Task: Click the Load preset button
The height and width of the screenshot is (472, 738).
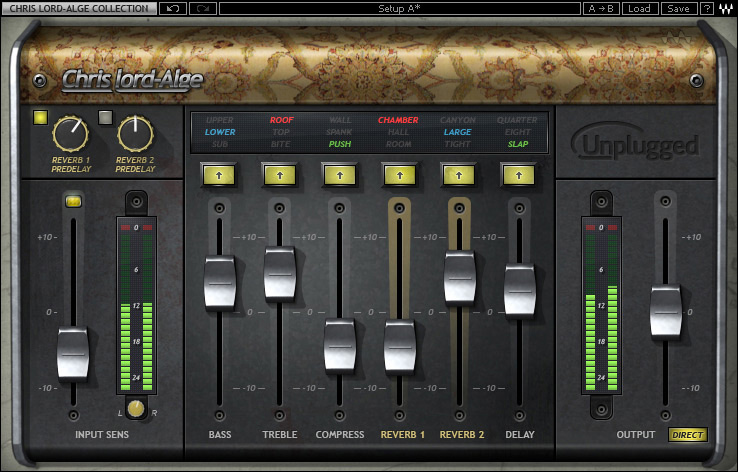Action: (640, 8)
